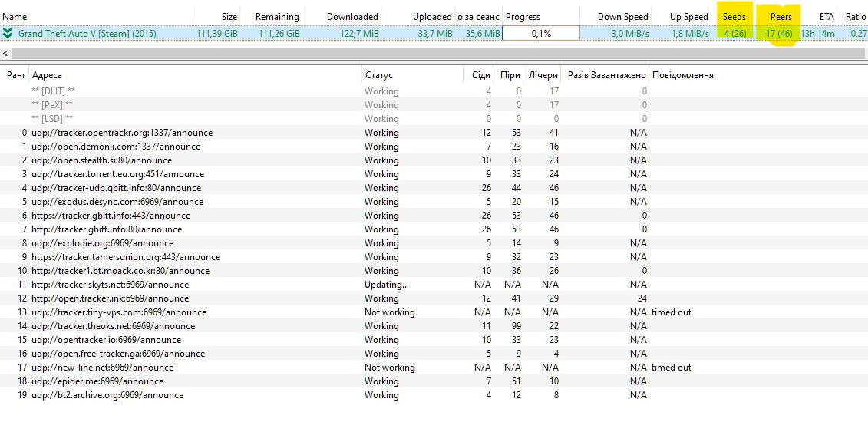868x422 pixels.
Task: Click the torrent progress bar showing 0,1%
Action: click(x=541, y=33)
